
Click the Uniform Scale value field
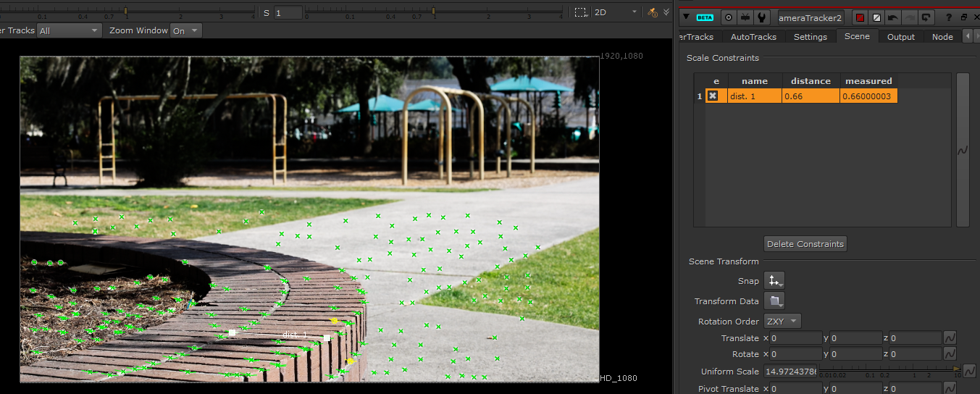coord(790,372)
